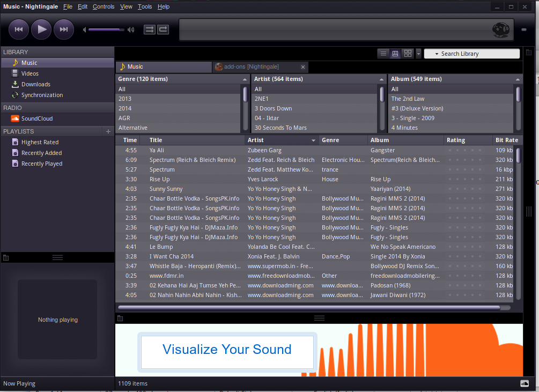Screen dimensions: 539x392
Task: Sort by Bit Rate column header
Action: [507, 140]
